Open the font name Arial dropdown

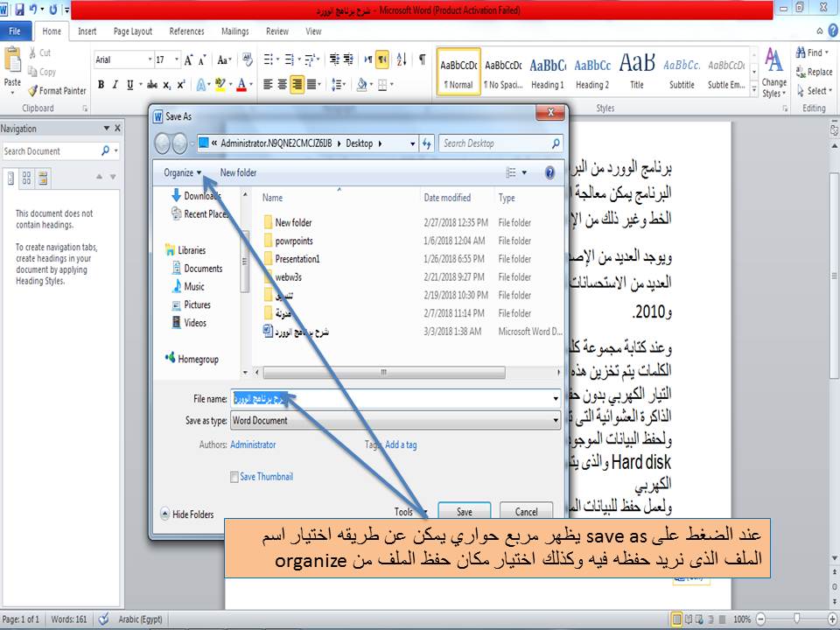click(150, 60)
